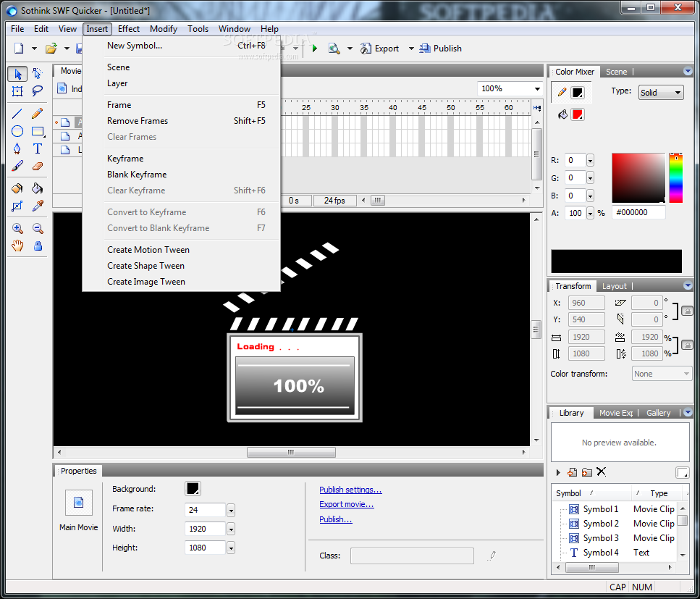
Task: Click the fill color red swatch
Action: (578, 114)
